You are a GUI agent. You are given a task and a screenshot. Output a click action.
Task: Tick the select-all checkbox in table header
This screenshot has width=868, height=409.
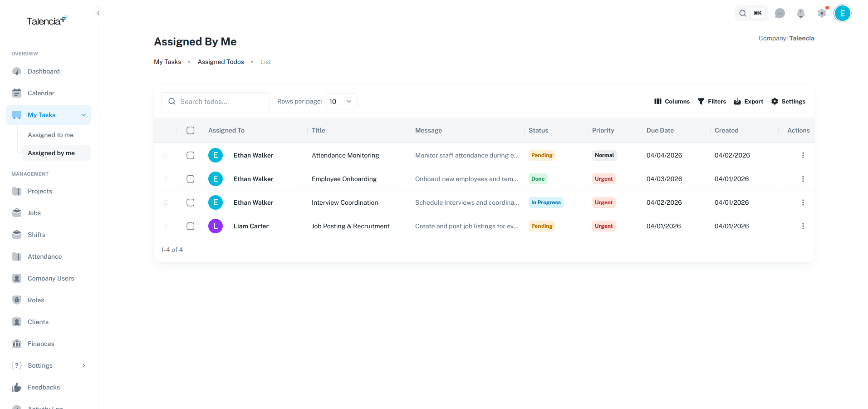pyautogui.click(x=191, y=130)
